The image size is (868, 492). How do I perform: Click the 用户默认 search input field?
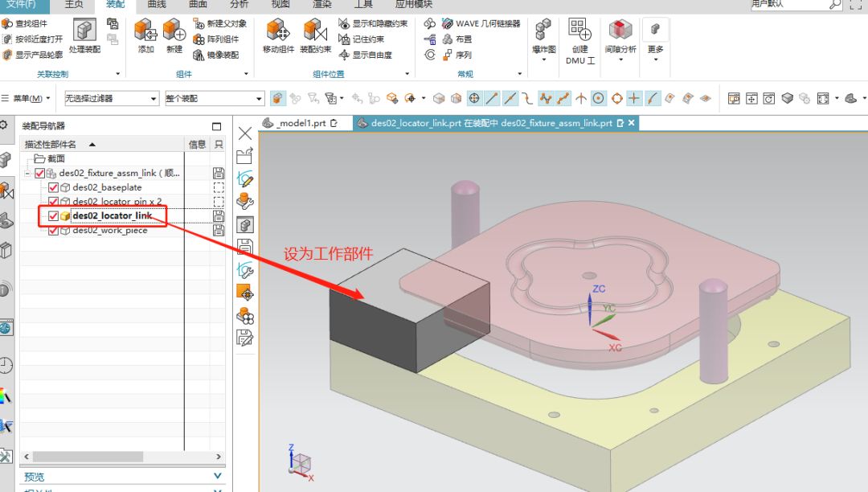[789, 5]
